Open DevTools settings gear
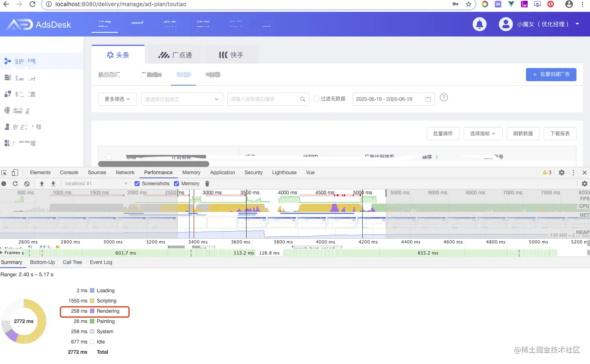The width and height of the screenshot is (590, 364). click(x=562, y=173)
